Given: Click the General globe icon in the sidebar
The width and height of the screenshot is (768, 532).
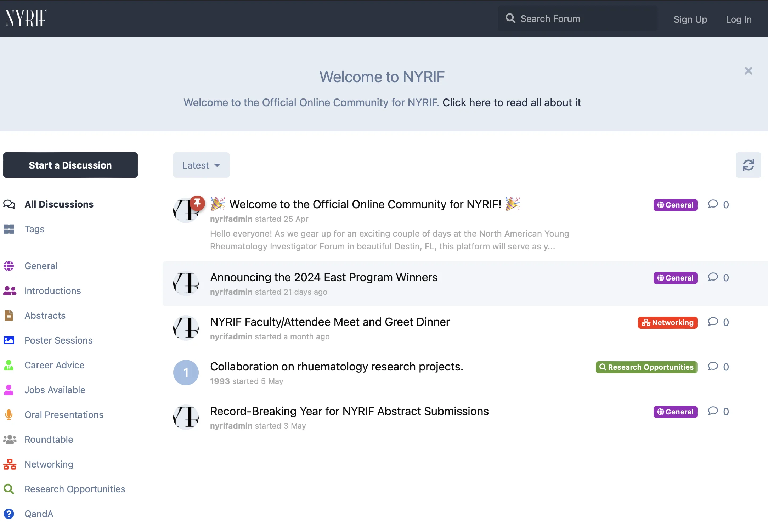Looking at the screenshot, I should click(x=9, y=266).
